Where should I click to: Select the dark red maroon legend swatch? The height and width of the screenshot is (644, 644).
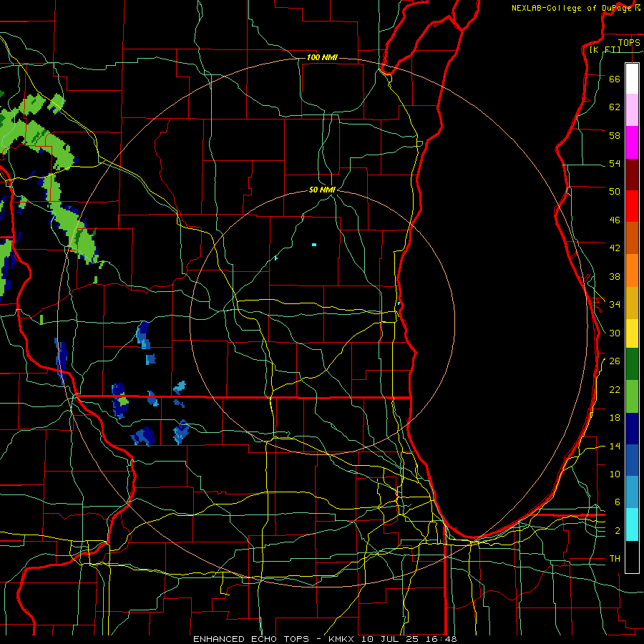click(x=632, y=175)
